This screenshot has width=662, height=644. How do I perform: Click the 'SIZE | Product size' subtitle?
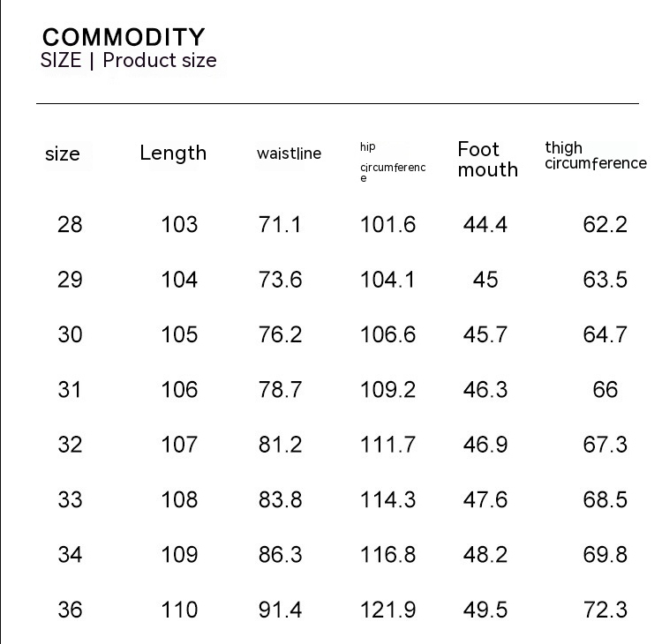pos(128,61)
